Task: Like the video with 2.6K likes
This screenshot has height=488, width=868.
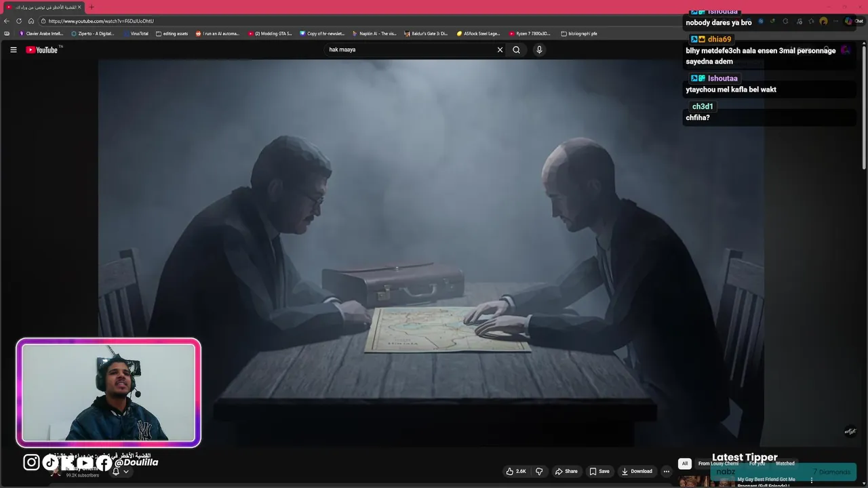Action: [516, 471]
